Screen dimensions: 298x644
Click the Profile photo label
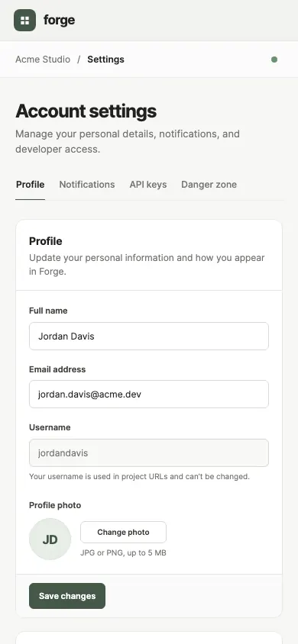click(x=55, y=505)
